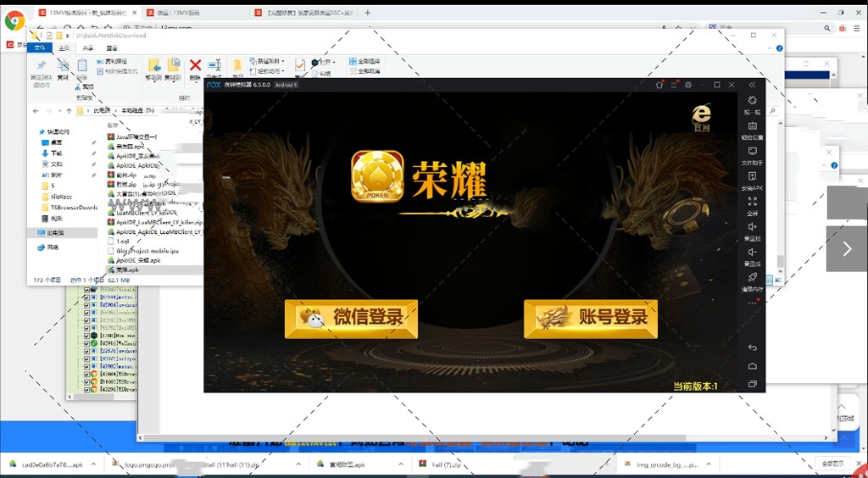This screenshot has width=868, height=478.
Task: Collapse the Nox sidebar with double chevron
Action: pos(752,85)
